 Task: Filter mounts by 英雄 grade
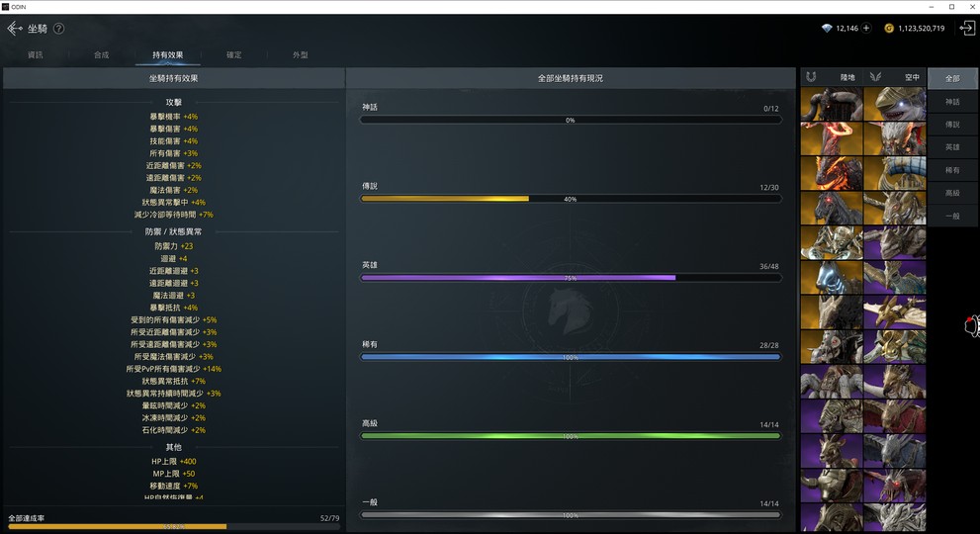[952, 147]
